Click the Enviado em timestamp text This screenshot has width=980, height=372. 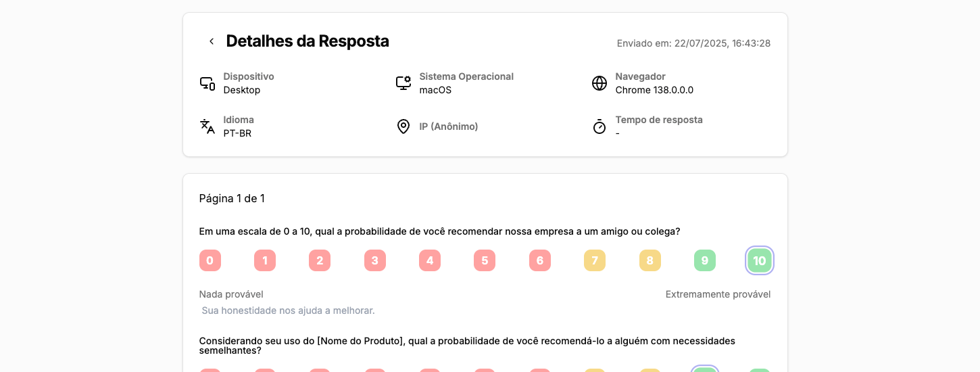point(693,43)
